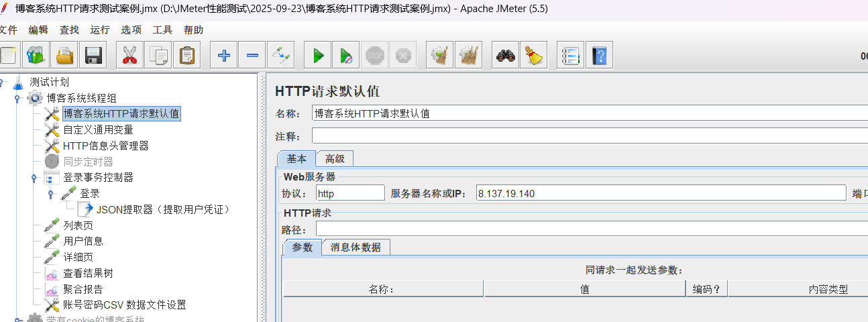Open the 选项 menu
This screenshot has height=322, width=868.
(x=131, y=30)
